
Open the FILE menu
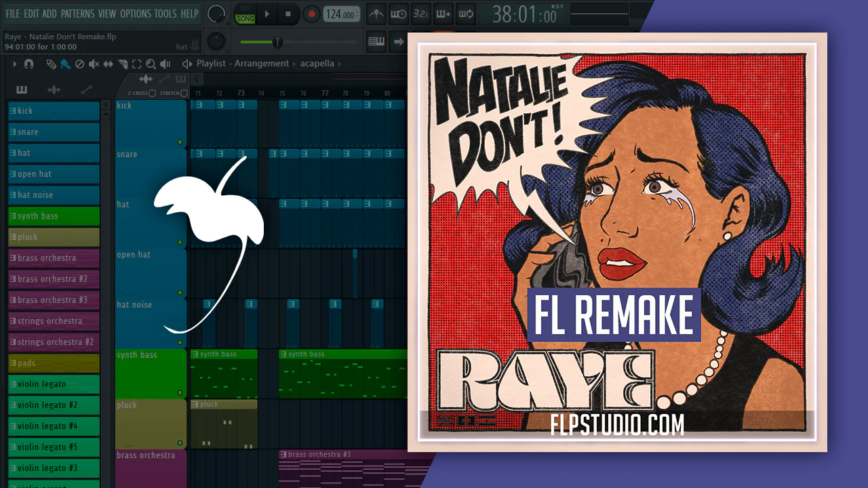[x=13, y=14]
